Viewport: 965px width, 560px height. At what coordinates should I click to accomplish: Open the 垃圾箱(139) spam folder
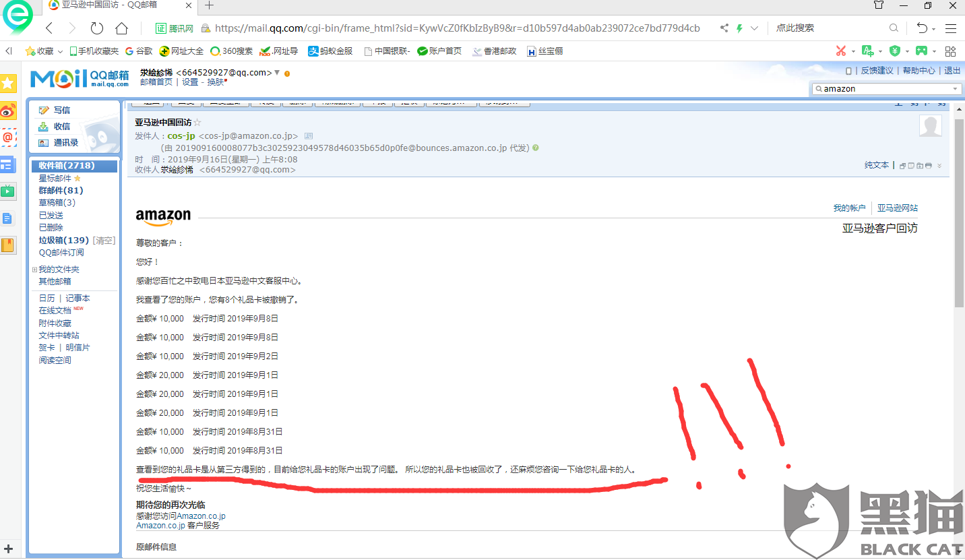(63, 241)
